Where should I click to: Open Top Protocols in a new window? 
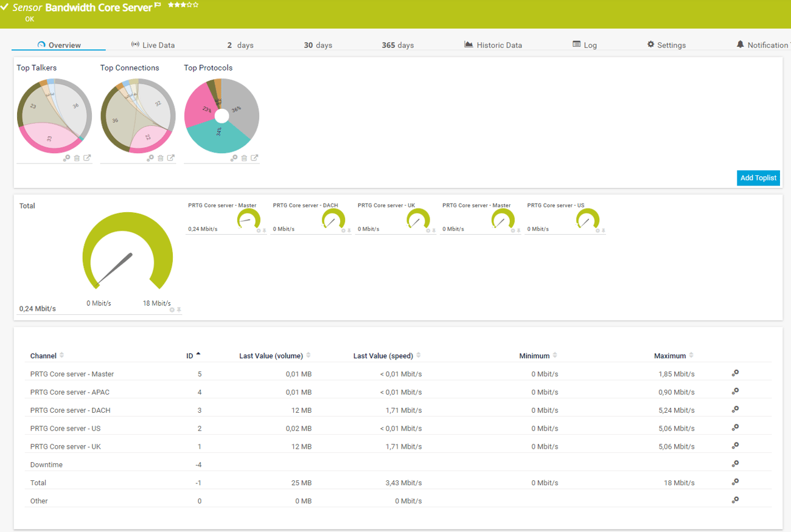[x=254, y=157]
